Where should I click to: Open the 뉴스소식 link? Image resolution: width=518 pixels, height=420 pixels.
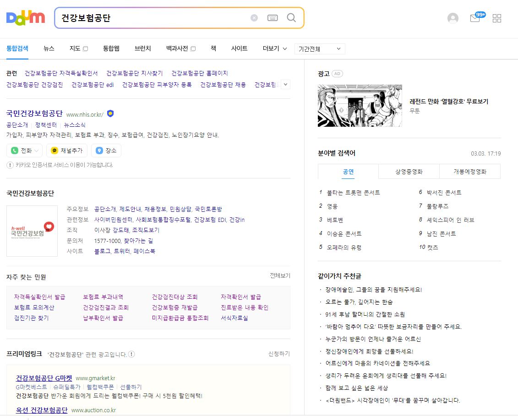click(75, 125)
